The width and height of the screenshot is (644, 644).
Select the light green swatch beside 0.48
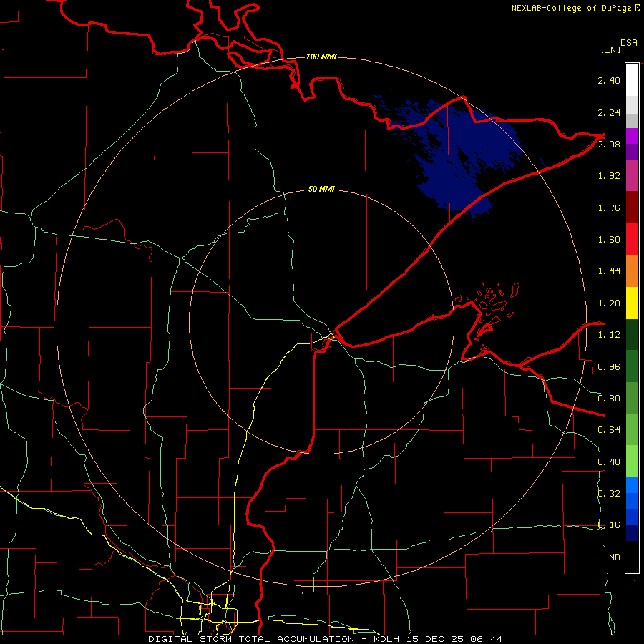(632, 462)
